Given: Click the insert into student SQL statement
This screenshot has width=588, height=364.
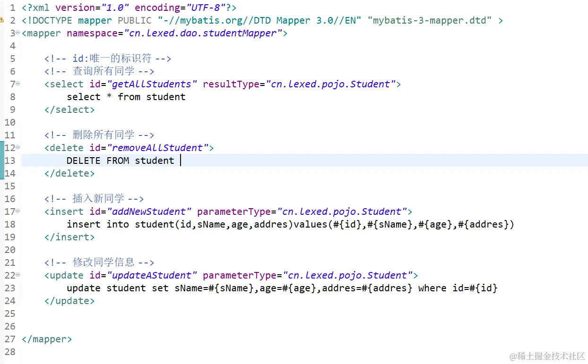Looking at the screenshot, I should tap(290, 224).
